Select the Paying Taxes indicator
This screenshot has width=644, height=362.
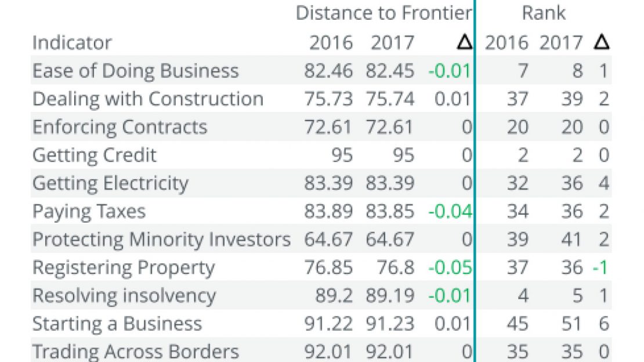pyautogui.click(x=89, y=211)
